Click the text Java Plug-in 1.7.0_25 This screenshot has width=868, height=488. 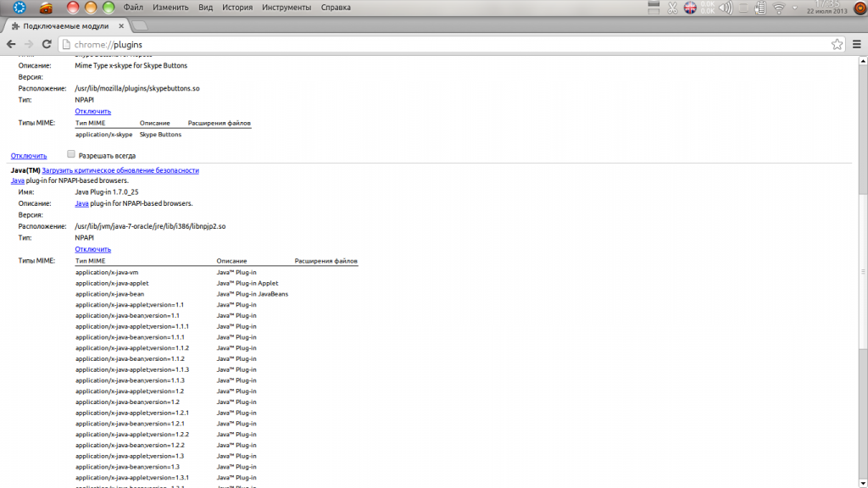coord(107,192)
